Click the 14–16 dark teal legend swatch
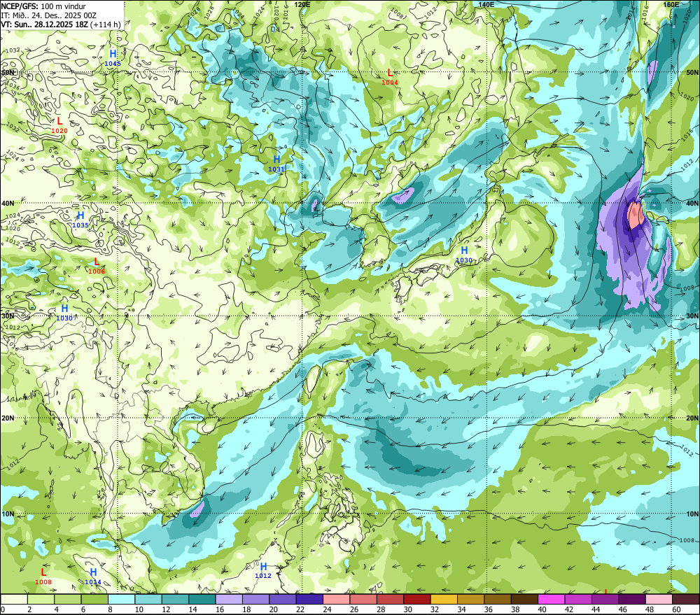This screenshot has height=615, width=700. [202, 599]
